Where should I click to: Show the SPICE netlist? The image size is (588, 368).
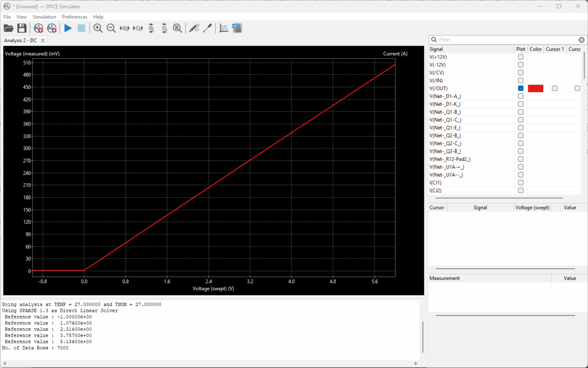(x=237, y=28)
